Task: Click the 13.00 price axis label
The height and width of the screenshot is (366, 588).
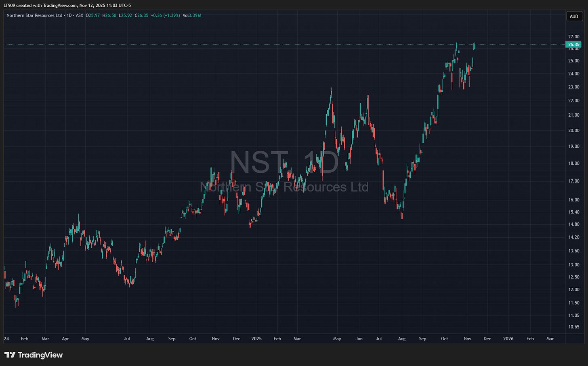Action: point(573,265)
